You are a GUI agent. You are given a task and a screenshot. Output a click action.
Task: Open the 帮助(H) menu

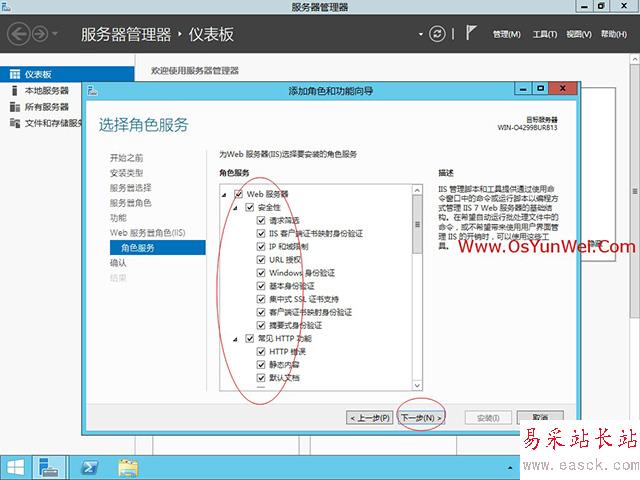tap(613, 34)
